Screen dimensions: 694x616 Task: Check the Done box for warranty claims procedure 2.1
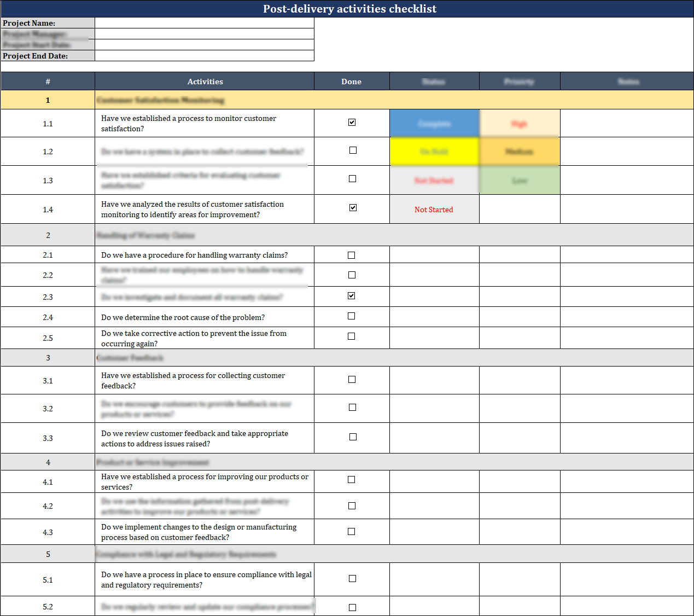(351, 254)
